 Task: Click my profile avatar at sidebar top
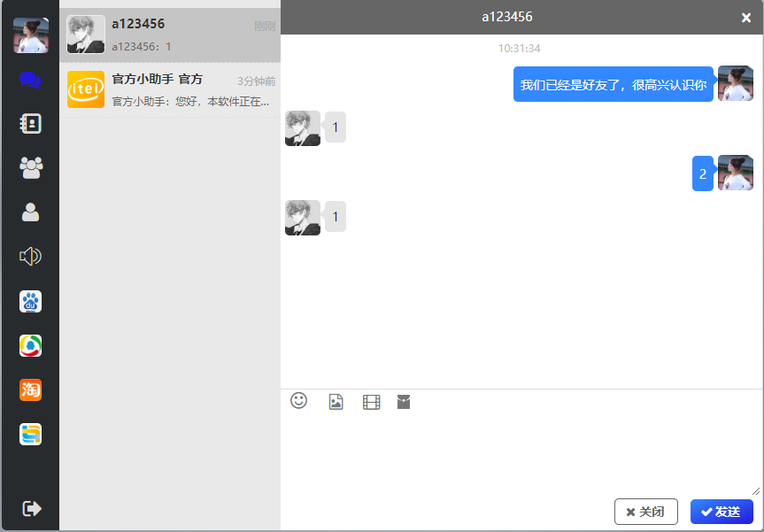click(x=30, y=35)
